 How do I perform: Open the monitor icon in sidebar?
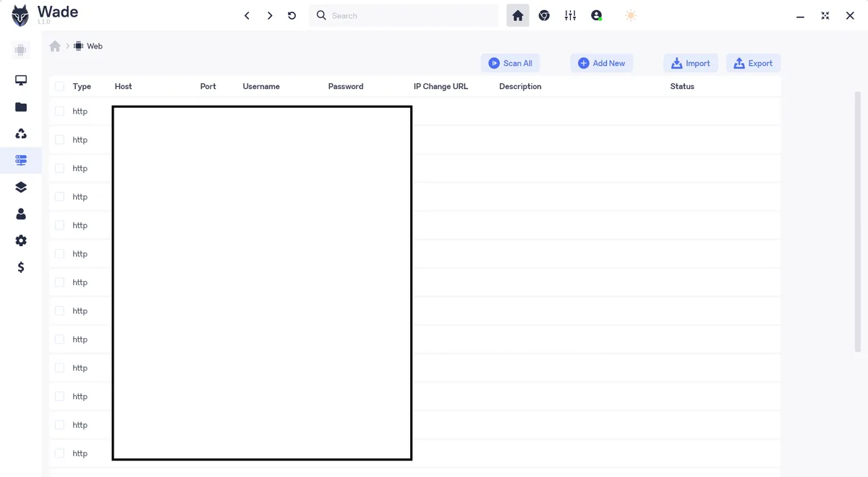(x=21, y=80)
